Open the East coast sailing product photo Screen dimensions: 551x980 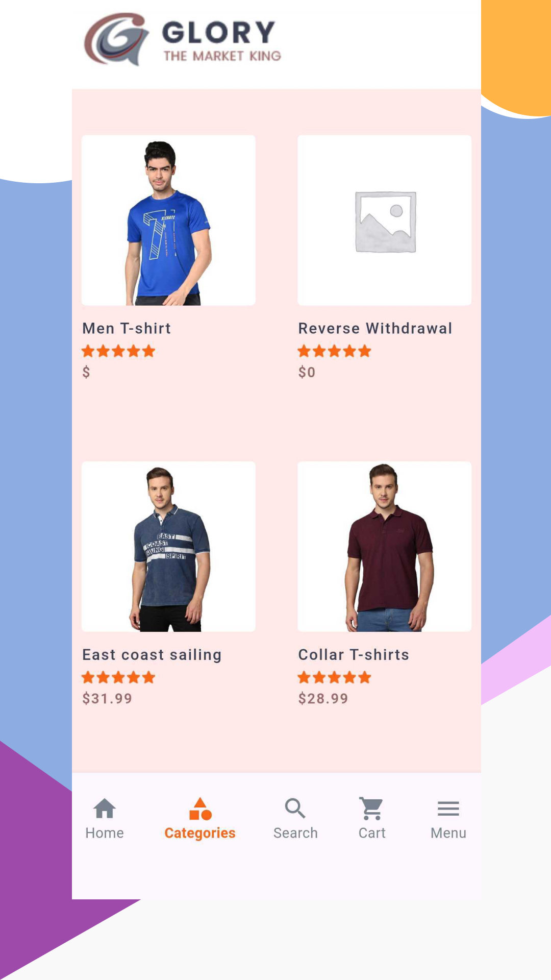168,547
